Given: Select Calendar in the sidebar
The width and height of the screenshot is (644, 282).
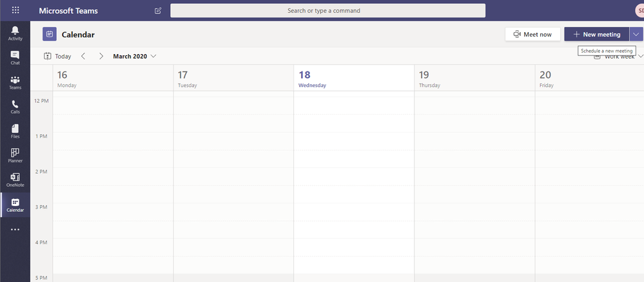Looking at the screenshot, I should [15, 205].
